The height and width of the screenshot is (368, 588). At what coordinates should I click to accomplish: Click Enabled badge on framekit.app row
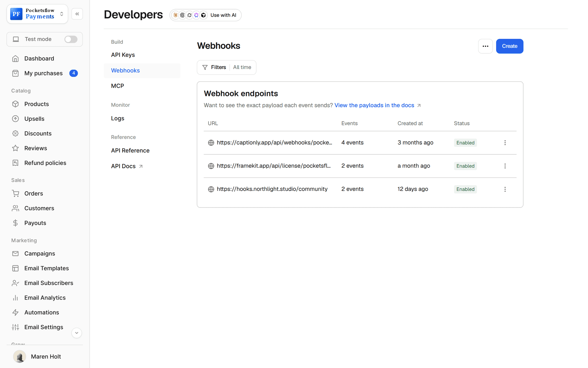point(465,166)
